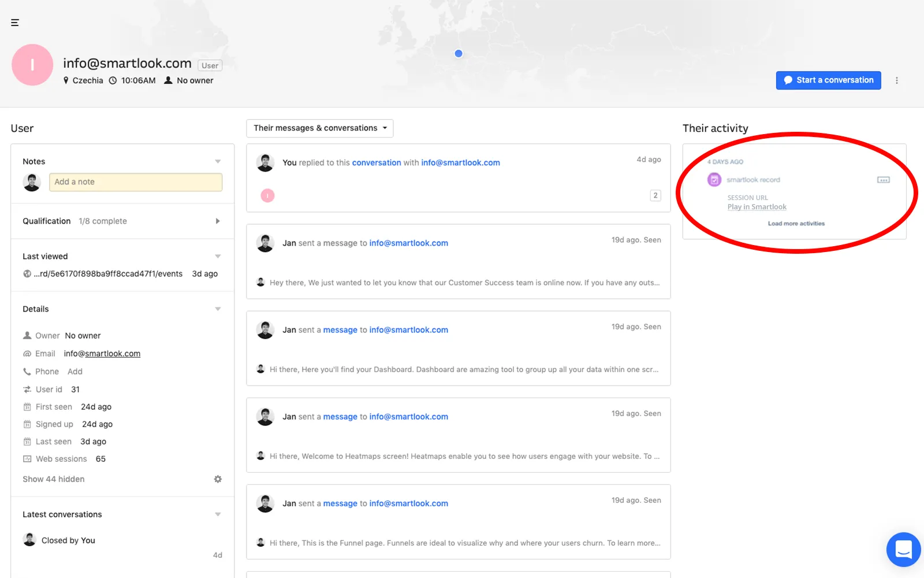
Task: Click Load more activities
Action: [x=796, y=224]
